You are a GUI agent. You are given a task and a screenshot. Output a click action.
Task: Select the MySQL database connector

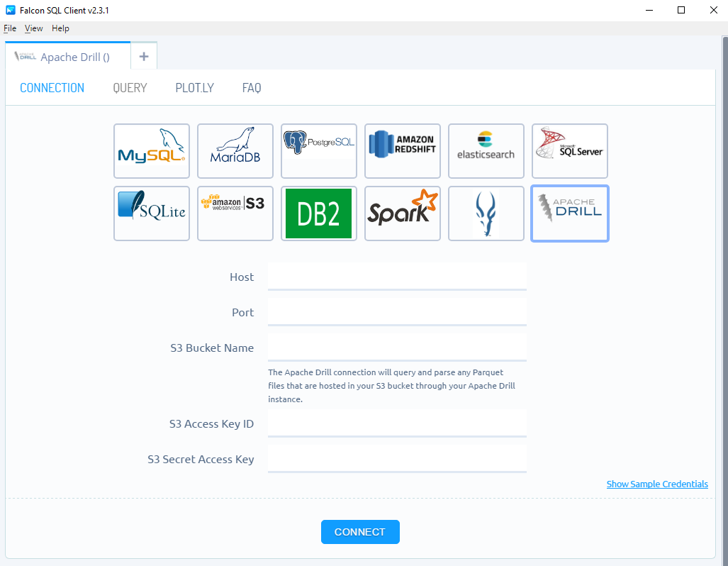(x=151, y=151)
